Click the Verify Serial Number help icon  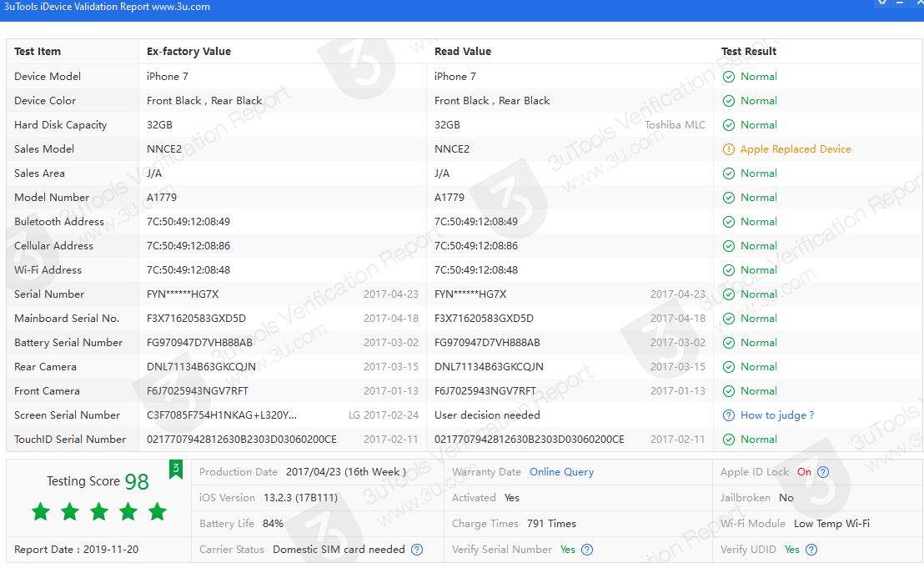[x=587, y=550]
